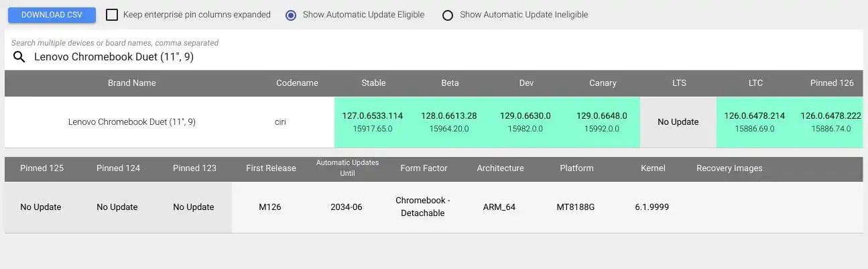
Task: Open the LTC version 126.0.6478.214 cell
Action: (x=755, y=122)
